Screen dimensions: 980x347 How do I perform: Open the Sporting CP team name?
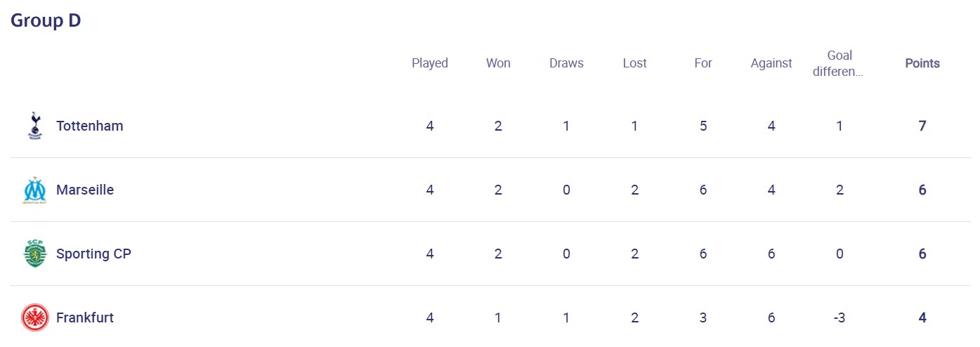93,254
